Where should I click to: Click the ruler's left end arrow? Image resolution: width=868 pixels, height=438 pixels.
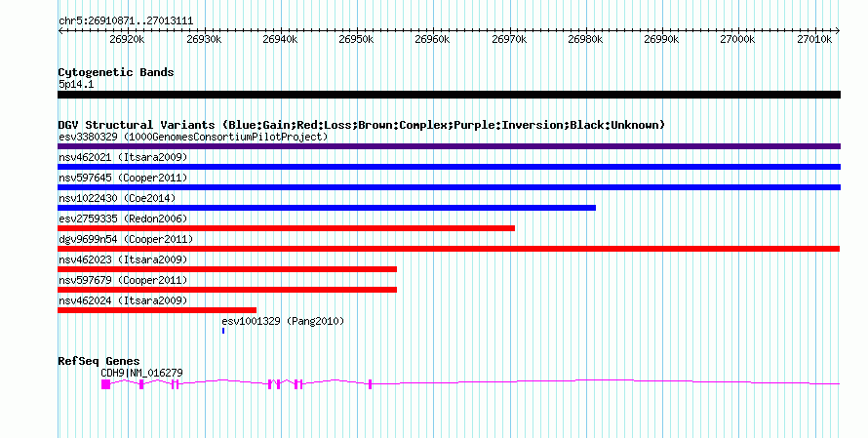tap(60, 31)
